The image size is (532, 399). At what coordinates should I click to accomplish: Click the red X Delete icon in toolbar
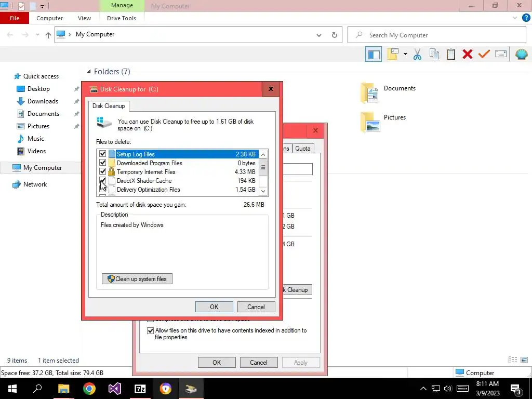point(468,54)
